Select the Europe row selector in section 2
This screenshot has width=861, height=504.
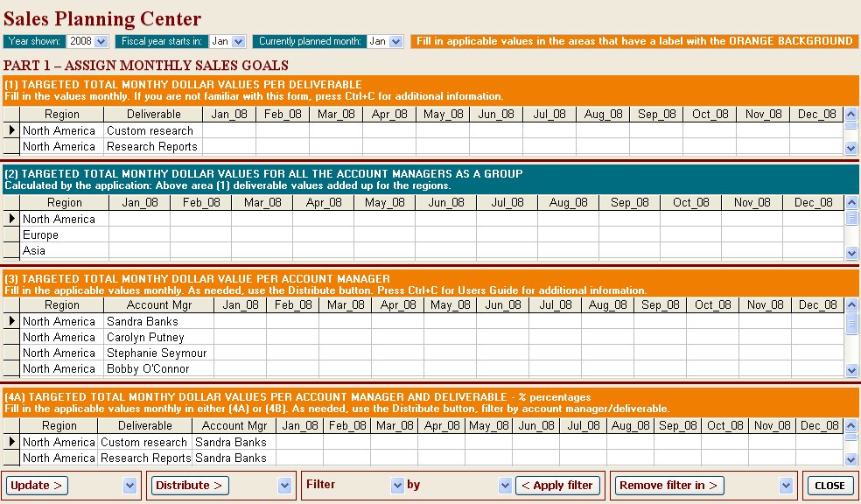11,235
